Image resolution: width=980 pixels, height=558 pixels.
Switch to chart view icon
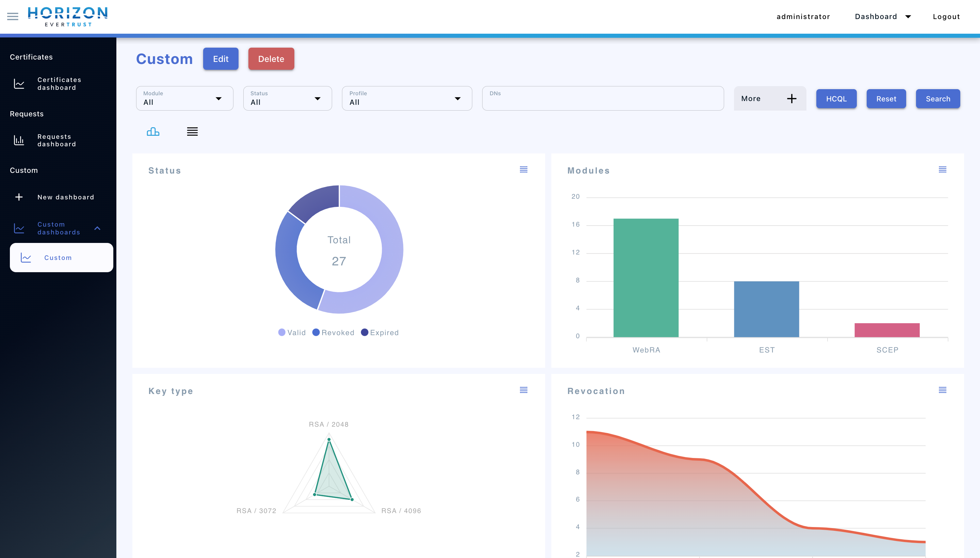pyautogui.click(x=153, y=132)
